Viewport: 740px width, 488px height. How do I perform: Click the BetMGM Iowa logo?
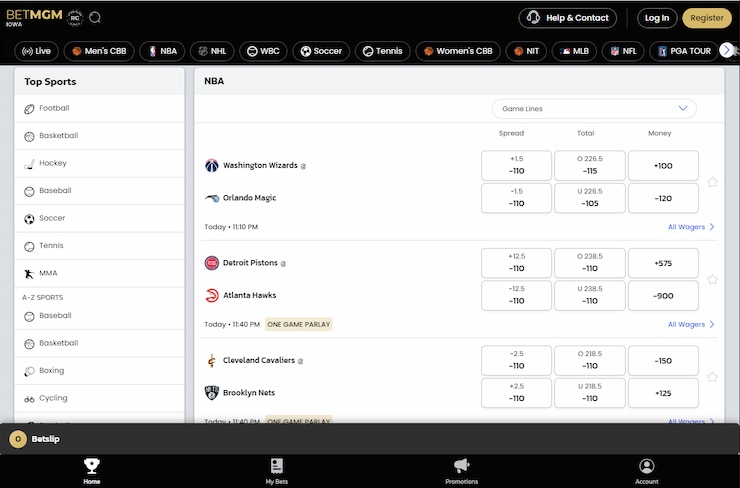click(x=34, y=17)
